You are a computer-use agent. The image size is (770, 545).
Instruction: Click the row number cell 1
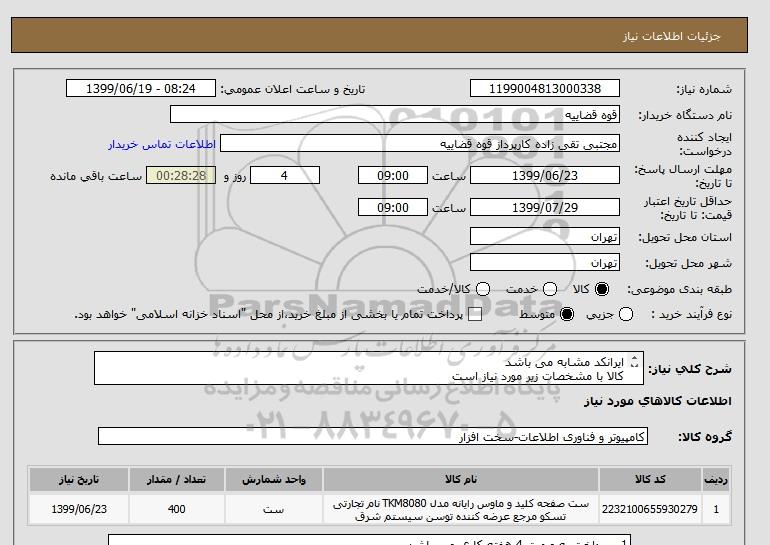coord(716,510)
